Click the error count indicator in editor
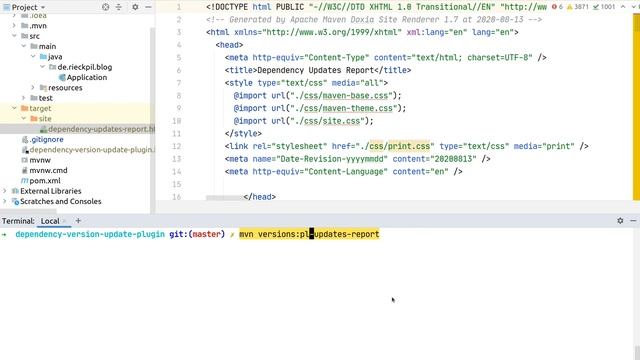 (557, 7)
